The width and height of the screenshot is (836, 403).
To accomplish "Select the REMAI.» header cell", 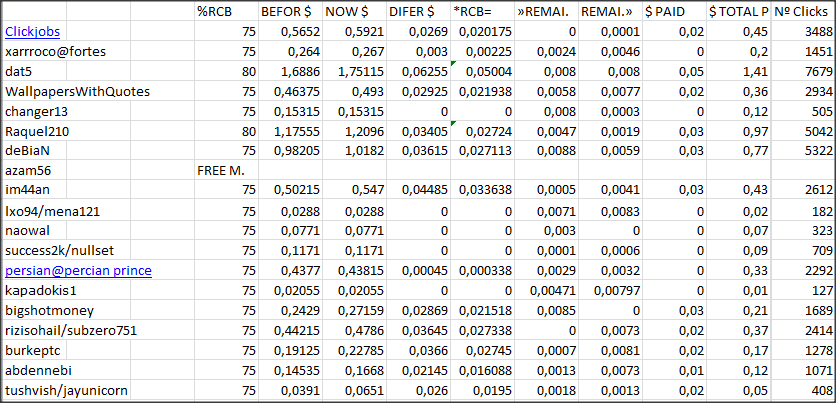I will (610, 12).
